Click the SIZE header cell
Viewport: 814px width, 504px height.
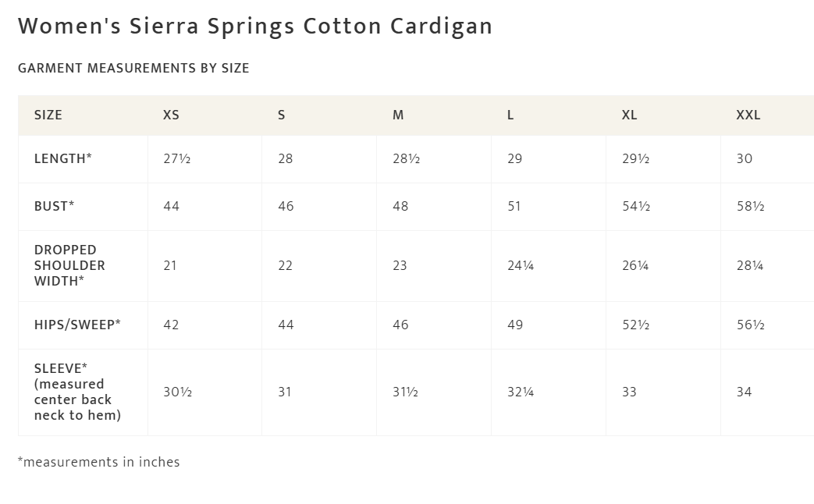tap(48, 115)
